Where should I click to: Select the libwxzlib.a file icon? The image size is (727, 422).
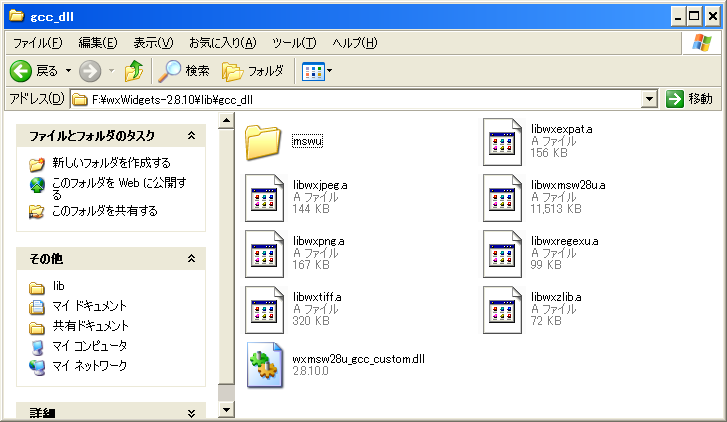(x=502, y=310)
